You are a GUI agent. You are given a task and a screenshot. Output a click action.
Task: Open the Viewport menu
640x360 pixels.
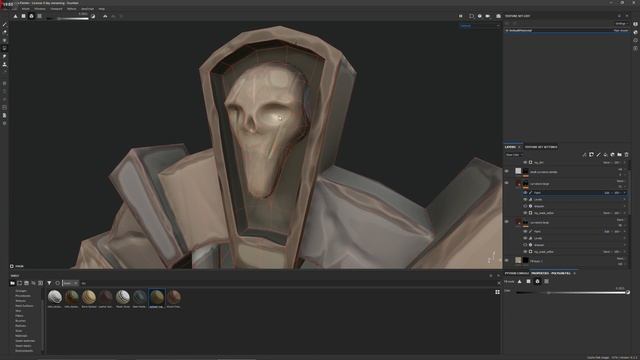(x=56, y=9)
